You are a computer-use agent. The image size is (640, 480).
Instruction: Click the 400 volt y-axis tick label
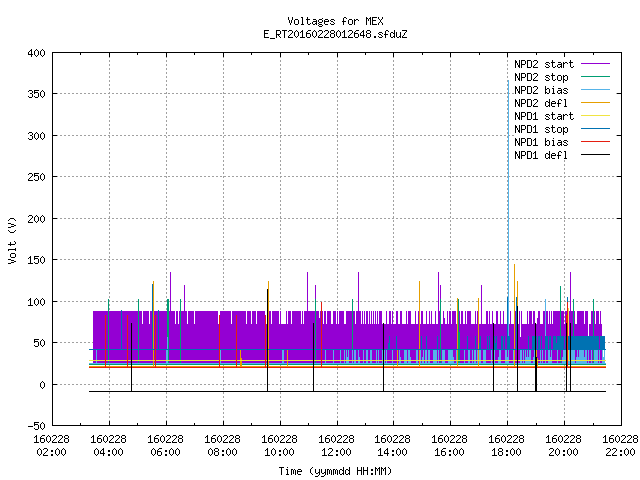coord(36,53)
